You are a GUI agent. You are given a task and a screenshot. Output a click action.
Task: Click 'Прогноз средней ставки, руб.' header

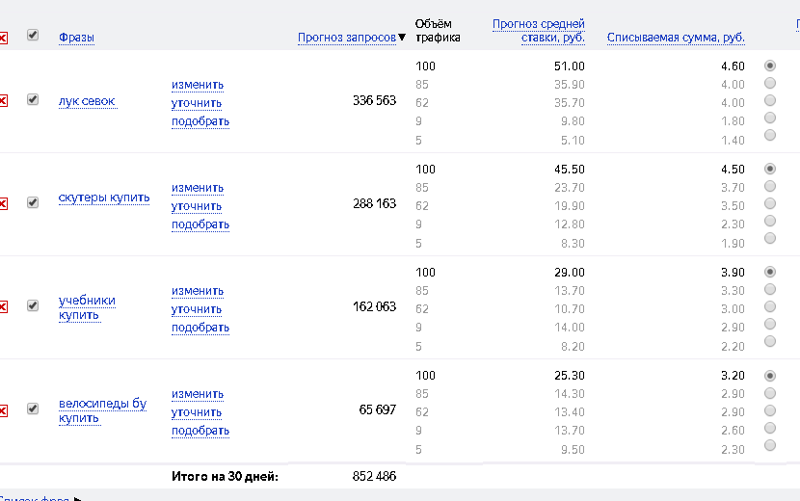[538, 31]
